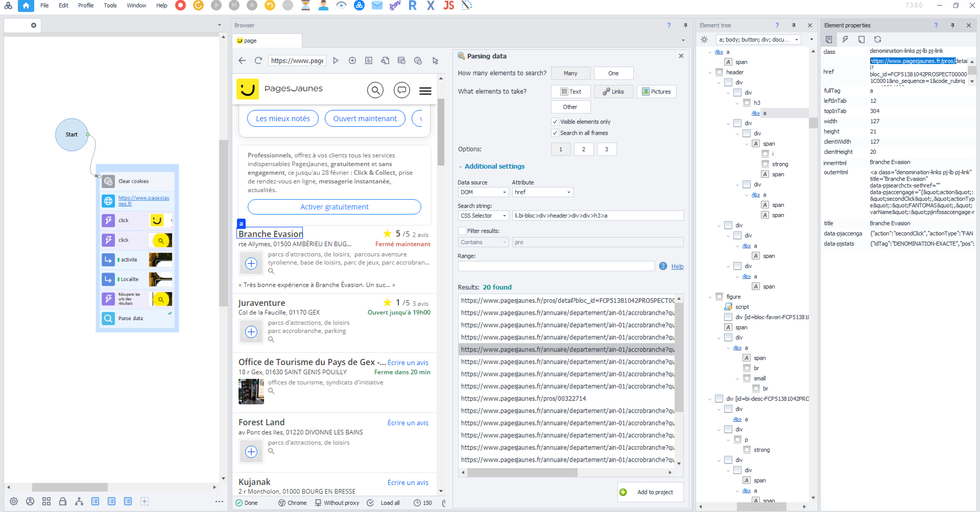Open the profile person icon in toolbar

click(x=323, y=5)
